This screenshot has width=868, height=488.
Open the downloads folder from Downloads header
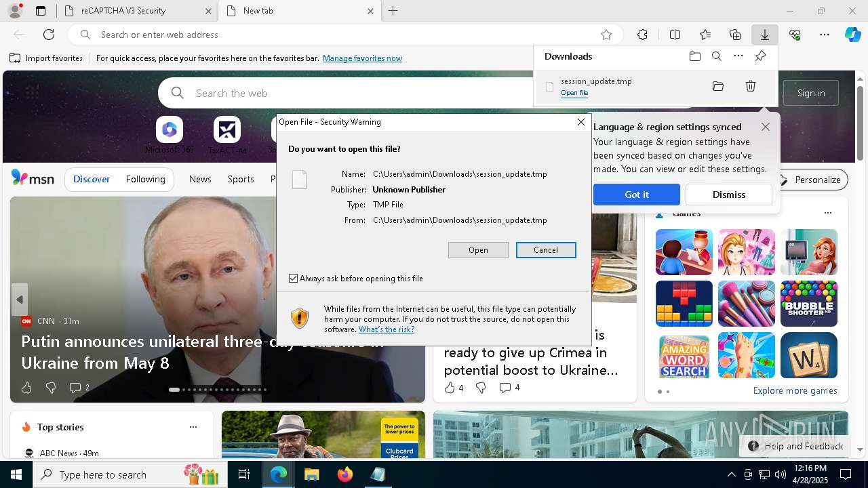(x=695, y=56)
